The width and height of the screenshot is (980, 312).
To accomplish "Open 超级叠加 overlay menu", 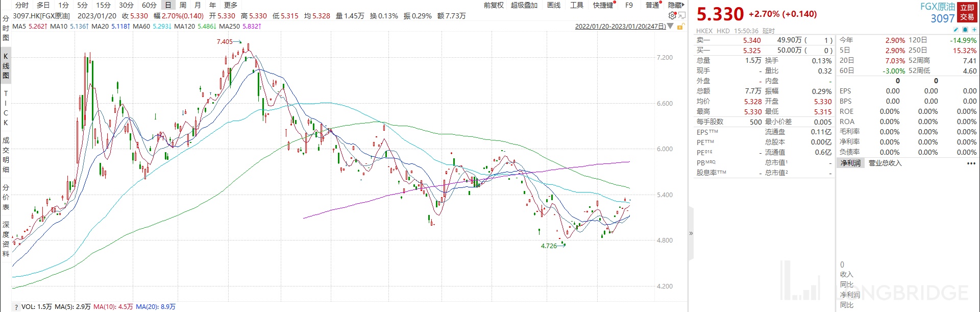I will click(x=524, y=5).
